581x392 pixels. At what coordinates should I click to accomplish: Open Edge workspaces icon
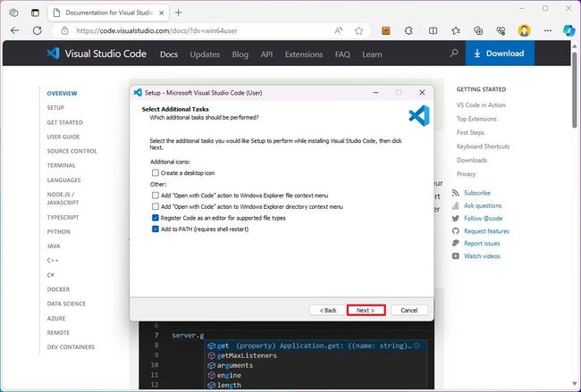tap(13, 13)
